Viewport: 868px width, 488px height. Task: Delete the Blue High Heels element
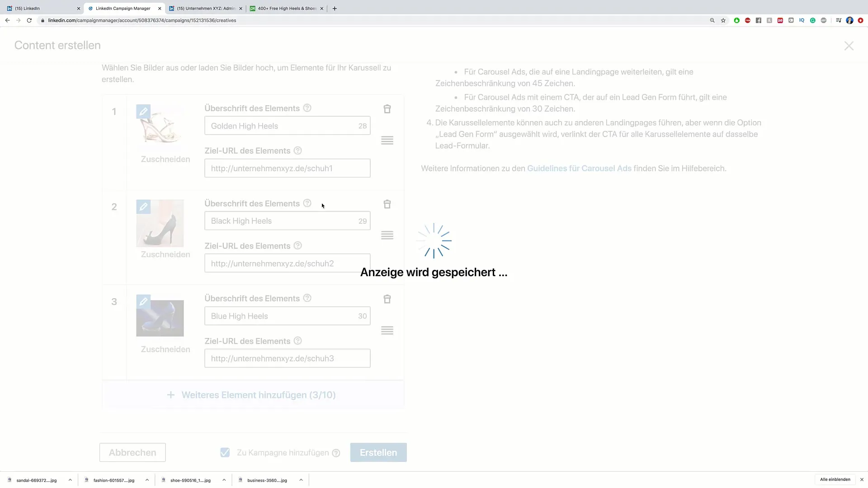click(387, 299)
